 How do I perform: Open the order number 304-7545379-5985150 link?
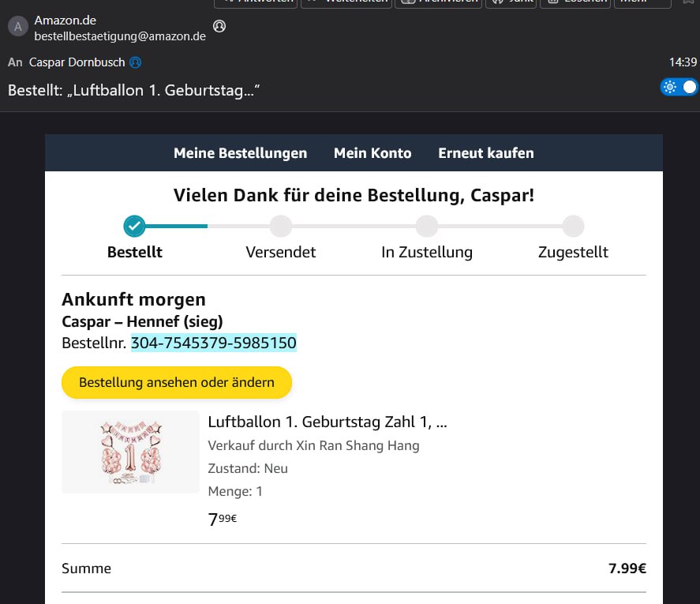pyautogui.click(x=213, y=343)
